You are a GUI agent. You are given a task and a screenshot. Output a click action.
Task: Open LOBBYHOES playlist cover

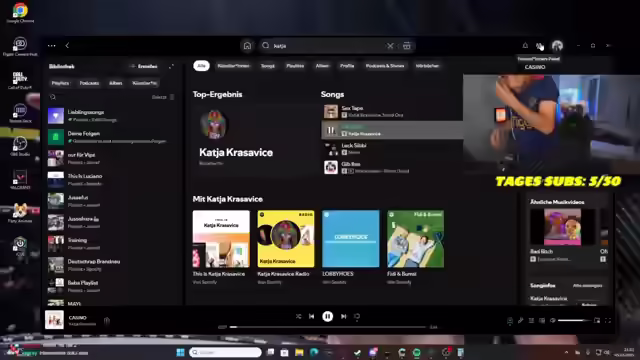coord(351,239)
